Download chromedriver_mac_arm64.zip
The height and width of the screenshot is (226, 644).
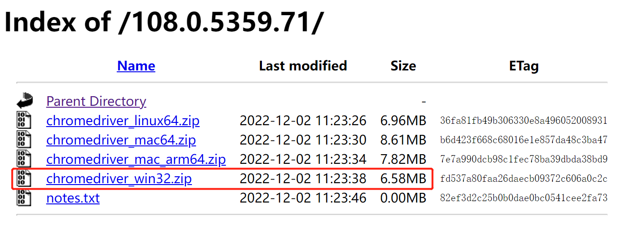(136, 160)
